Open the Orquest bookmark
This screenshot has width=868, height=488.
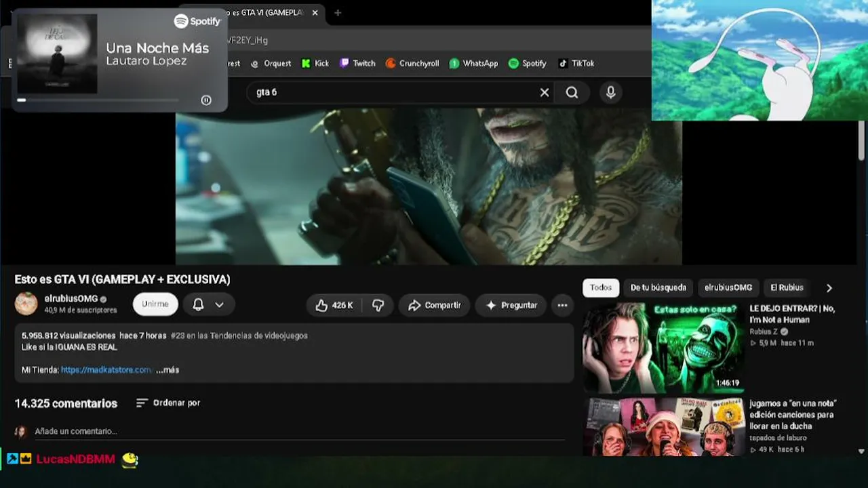(271, 63)
